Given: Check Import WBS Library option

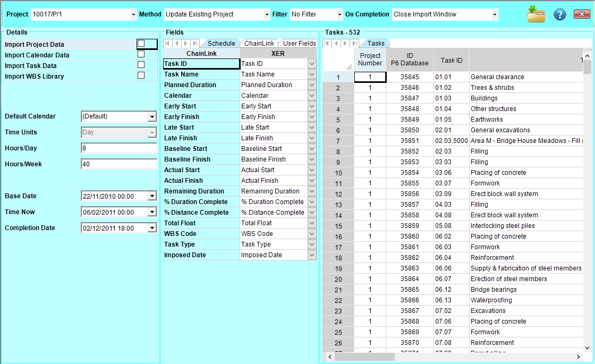Looking at the screenshot, I should 141,75.
